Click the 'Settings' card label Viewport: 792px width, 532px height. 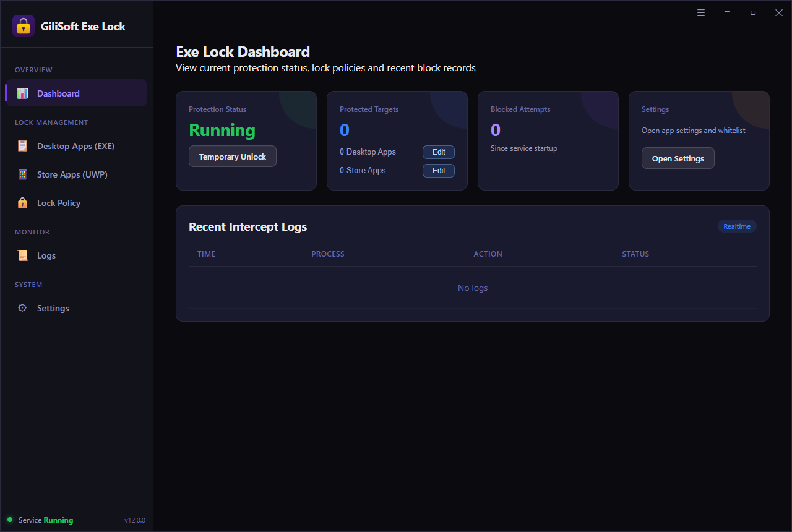click(655, 109)
